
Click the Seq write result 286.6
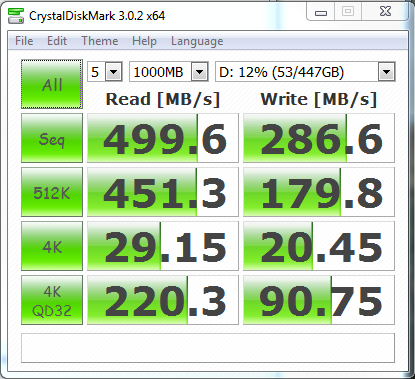(319, 138)
